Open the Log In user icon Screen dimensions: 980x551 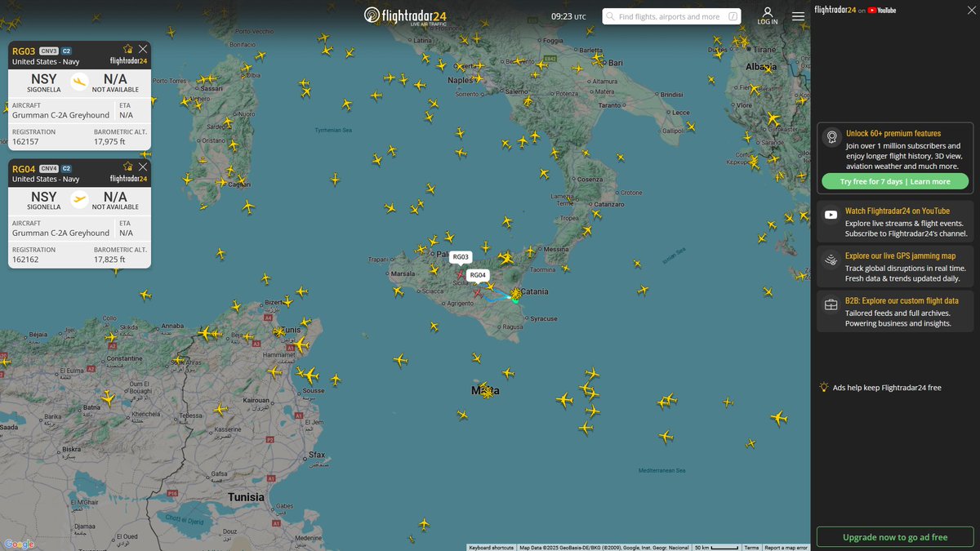pos(768,16)
